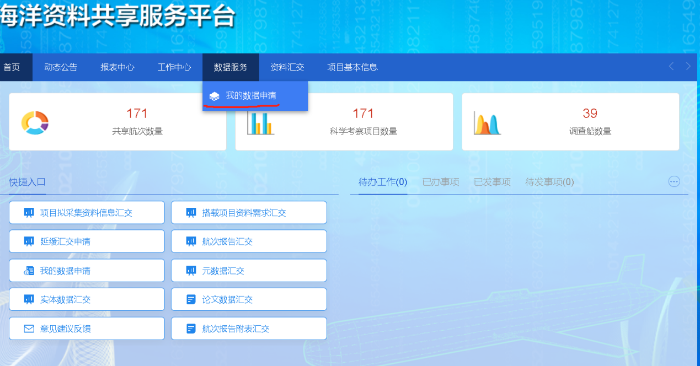Image resolution: width=700 pixels, height=366 pixels.
Task: Open the more options ellipsis icon beside 待发事项
Action: [x=674, y=182]
